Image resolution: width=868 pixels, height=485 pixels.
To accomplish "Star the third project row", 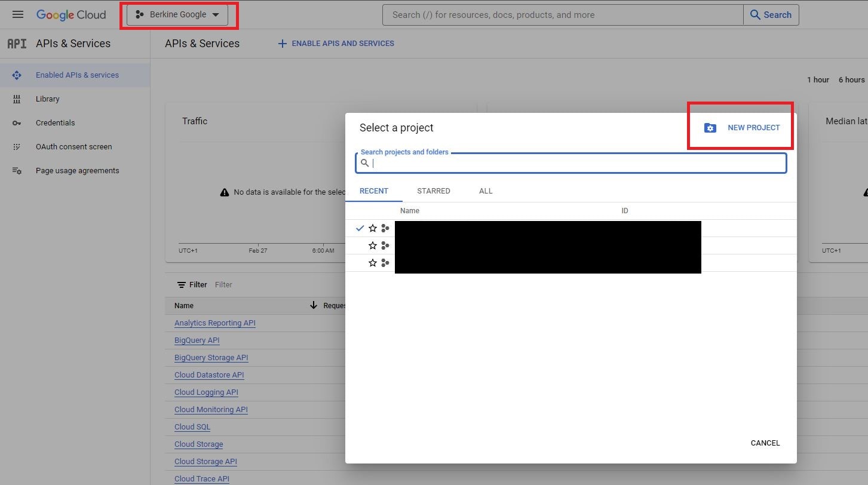I will pos(373,263).
